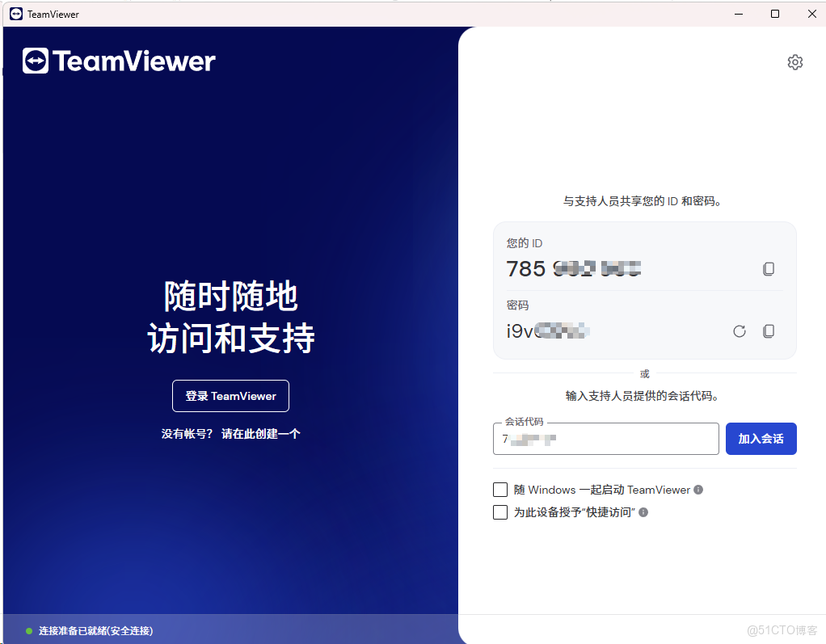This screenshot has width=826, height=644.
Task: Open the info icon beside 快捷访问 option
Action: pos(643,512)
